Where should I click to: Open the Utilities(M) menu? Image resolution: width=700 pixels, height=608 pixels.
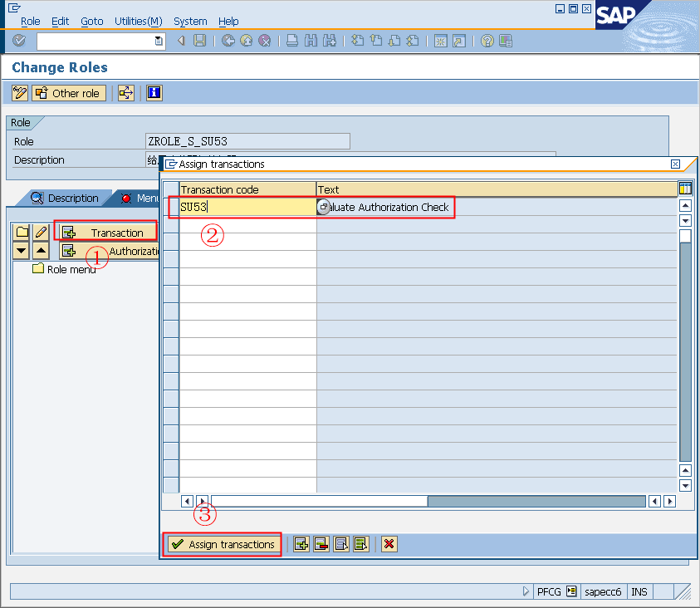139,21
